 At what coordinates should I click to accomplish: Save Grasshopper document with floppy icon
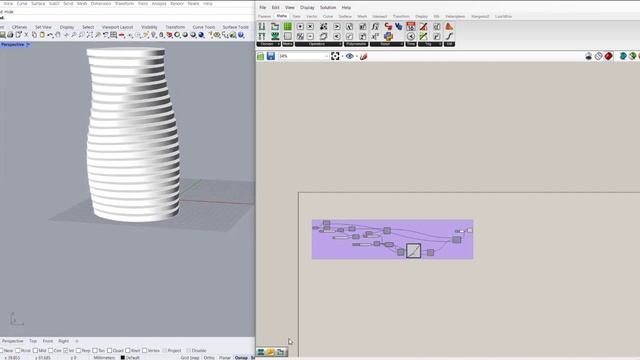(271, 56)
